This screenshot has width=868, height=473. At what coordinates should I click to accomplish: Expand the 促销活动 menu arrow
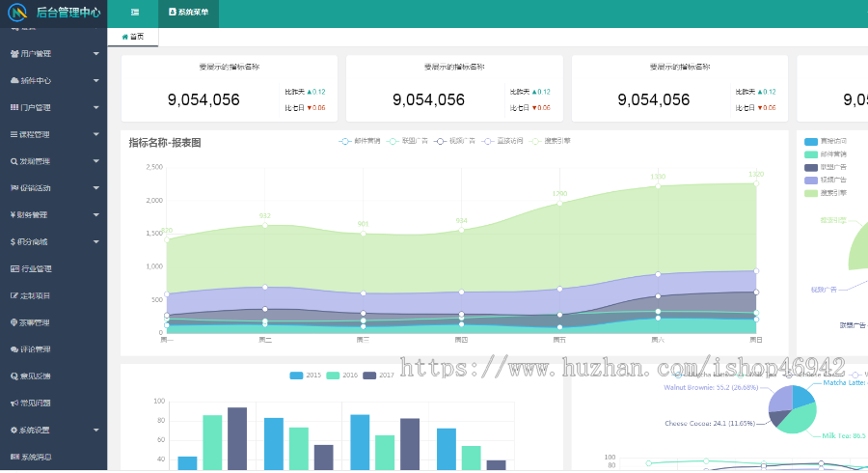click(95, 188)
